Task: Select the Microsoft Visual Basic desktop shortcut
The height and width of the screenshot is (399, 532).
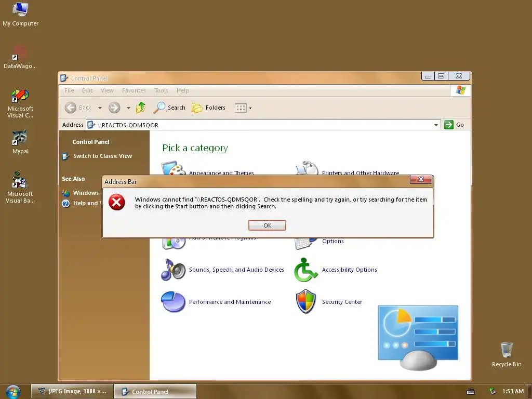Action: click(20, 188)
